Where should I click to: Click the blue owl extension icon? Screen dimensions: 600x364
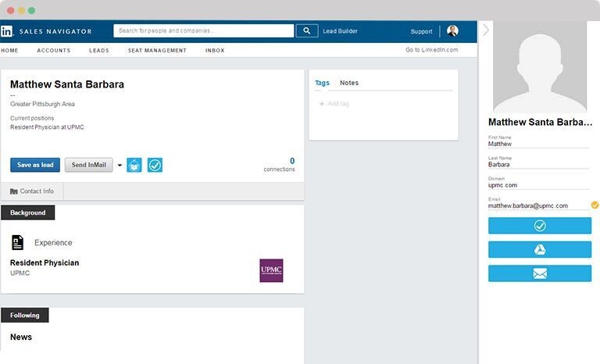[134, 165]
